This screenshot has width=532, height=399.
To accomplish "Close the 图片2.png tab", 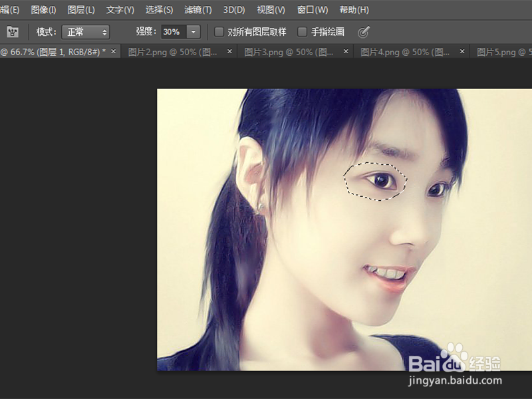I will point(229,52).
